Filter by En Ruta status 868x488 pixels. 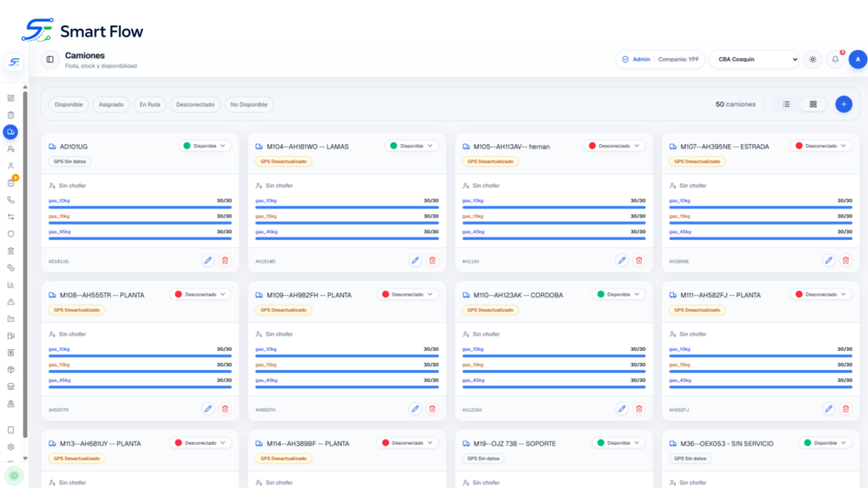tap(149, 104)
